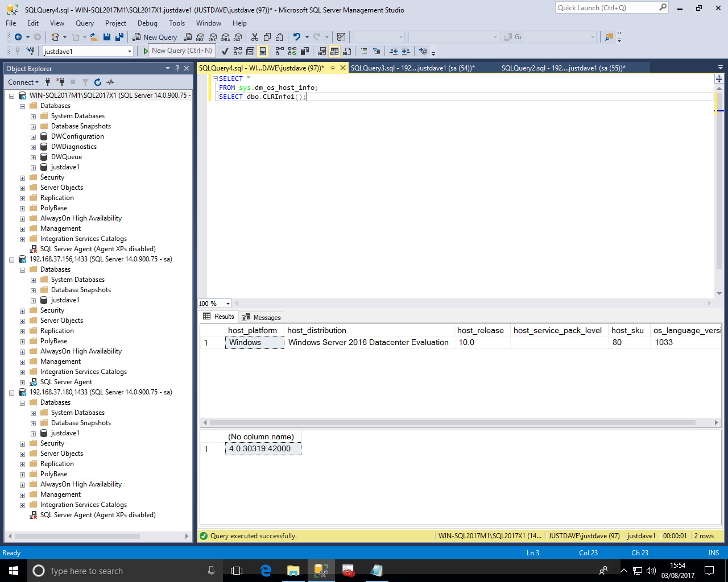
Task: Expand the DWConfiguration database node
Action: [x=33, y=137]
